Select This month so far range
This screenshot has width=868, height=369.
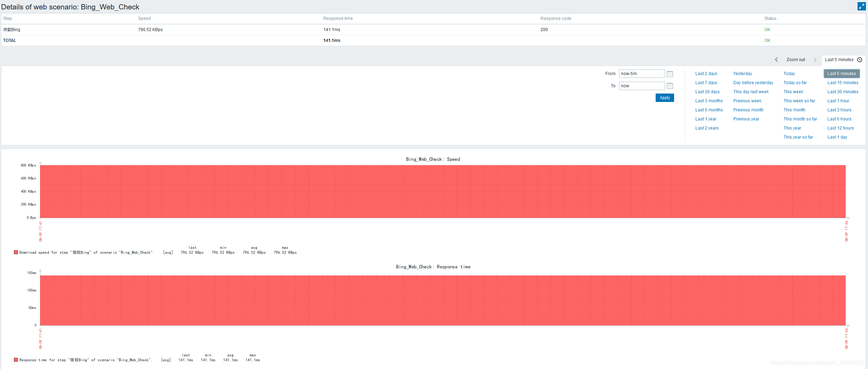pyautogui.click(x=800, y=119)
